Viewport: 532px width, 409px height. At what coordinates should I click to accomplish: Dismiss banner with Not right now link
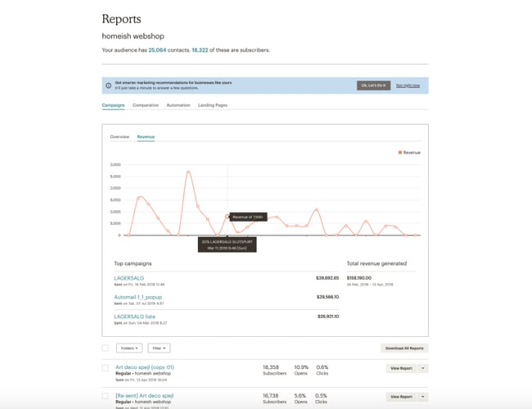(408, 85)
